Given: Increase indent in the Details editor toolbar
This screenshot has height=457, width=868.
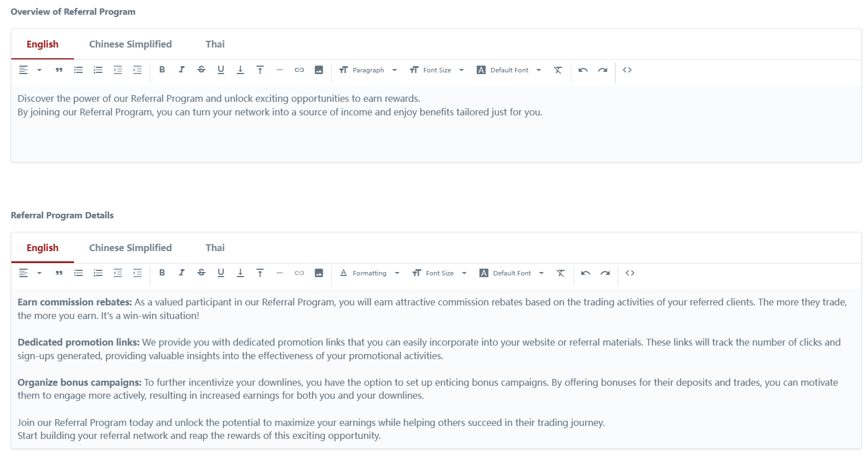Looking at the screenshot, I should pyautogui.click(x=137, y=273).
